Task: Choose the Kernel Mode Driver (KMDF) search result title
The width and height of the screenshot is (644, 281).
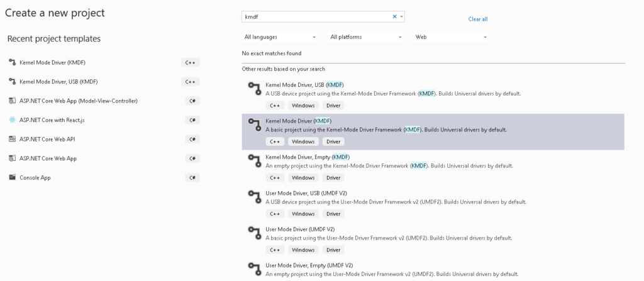Action: pos(298,121)
